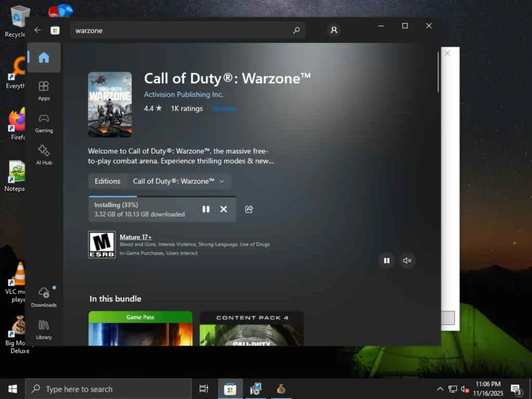Click the warzone search input field

coord(188,31)
